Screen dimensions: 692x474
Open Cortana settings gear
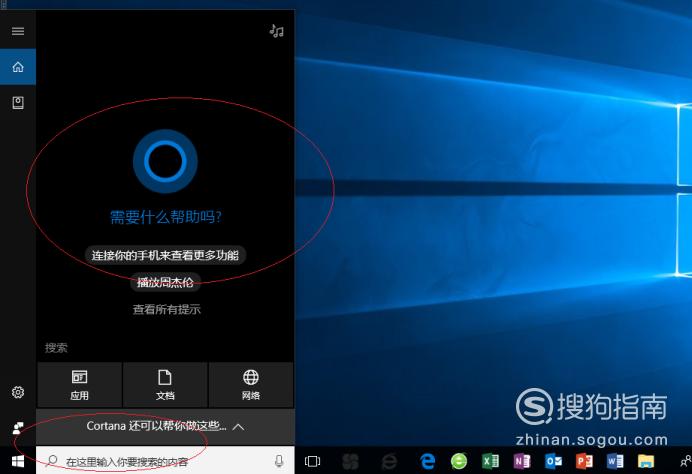point(18,392)
